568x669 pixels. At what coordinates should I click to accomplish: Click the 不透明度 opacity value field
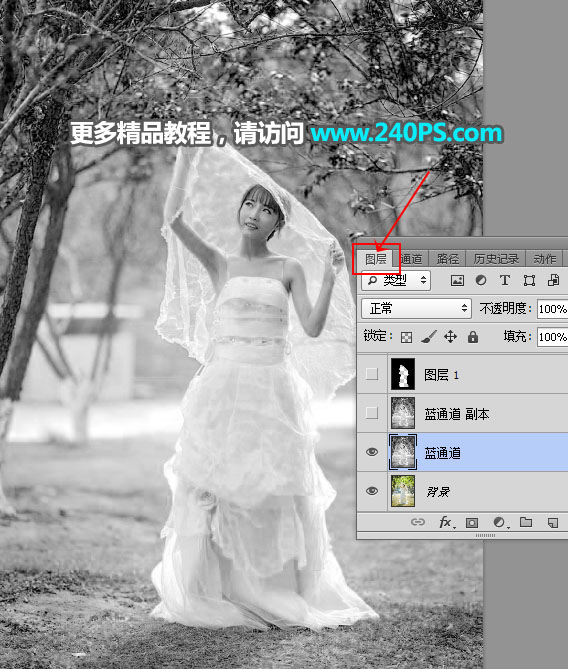[x=552, y=309]
